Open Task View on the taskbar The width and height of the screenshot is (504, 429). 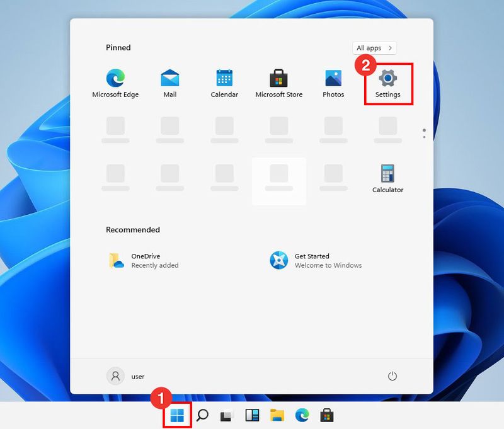[227, 416]
